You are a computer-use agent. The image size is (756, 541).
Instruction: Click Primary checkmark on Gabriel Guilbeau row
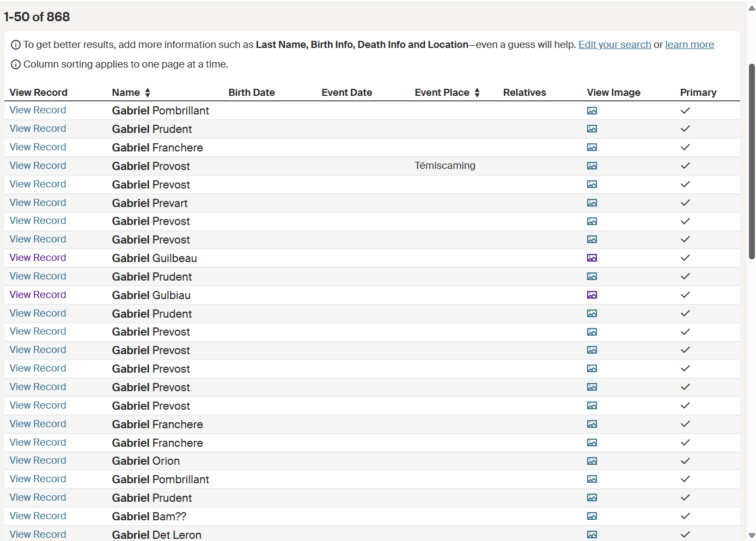tap(685, 258)
